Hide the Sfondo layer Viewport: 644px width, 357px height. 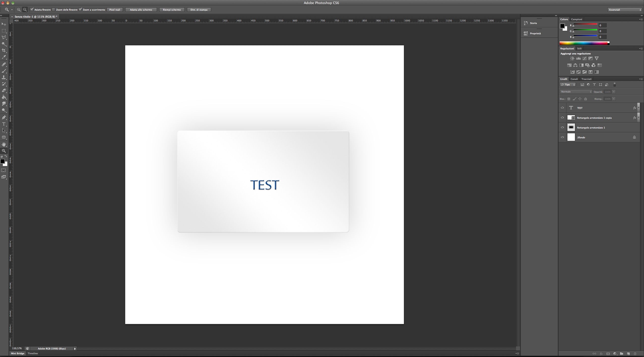coord(562,137)
